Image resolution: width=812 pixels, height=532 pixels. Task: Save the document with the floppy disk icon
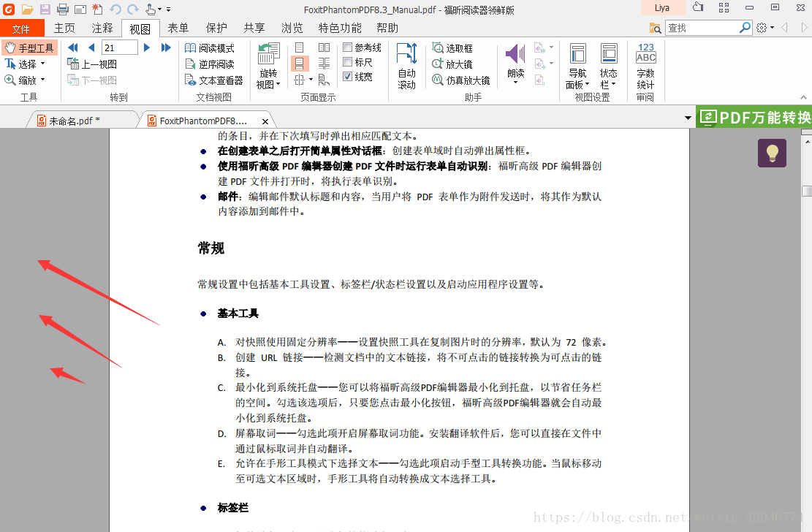pyautogui.click(x=45, y=9)
